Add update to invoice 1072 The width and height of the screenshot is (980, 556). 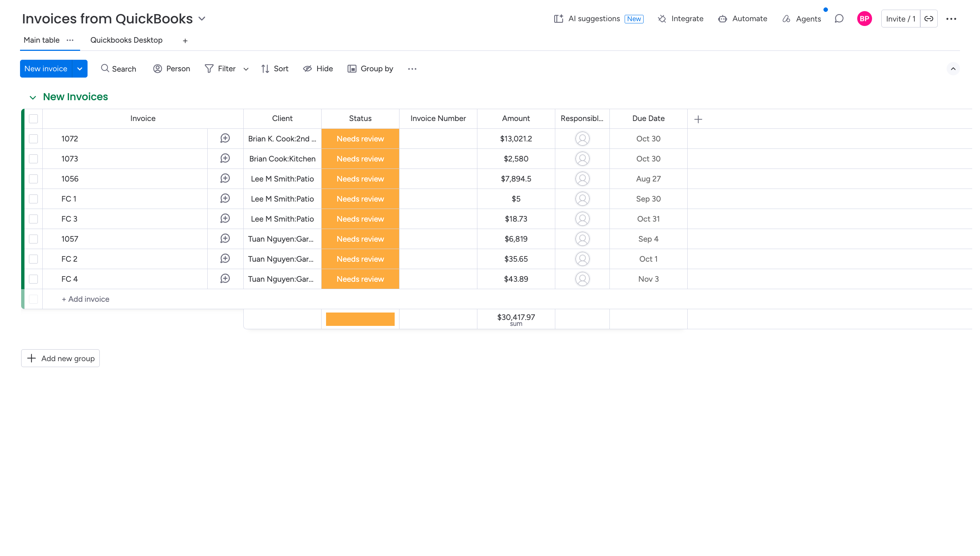(225, 138)
